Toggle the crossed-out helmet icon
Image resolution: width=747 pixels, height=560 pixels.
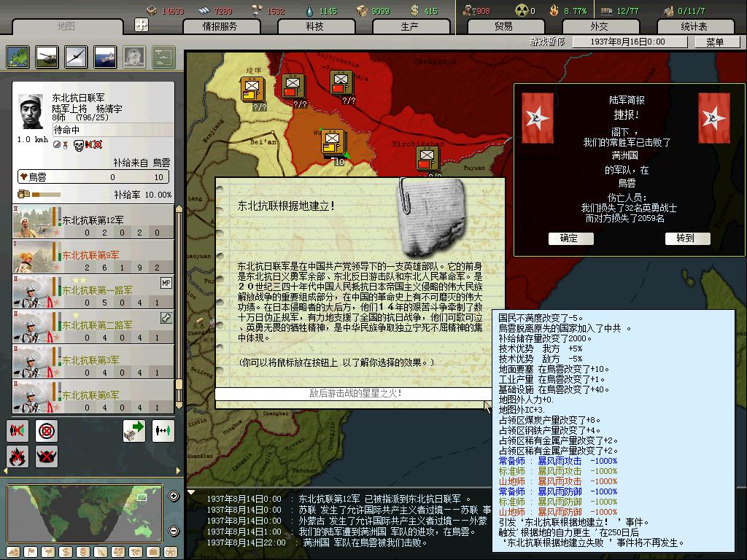tap(46, 456)
